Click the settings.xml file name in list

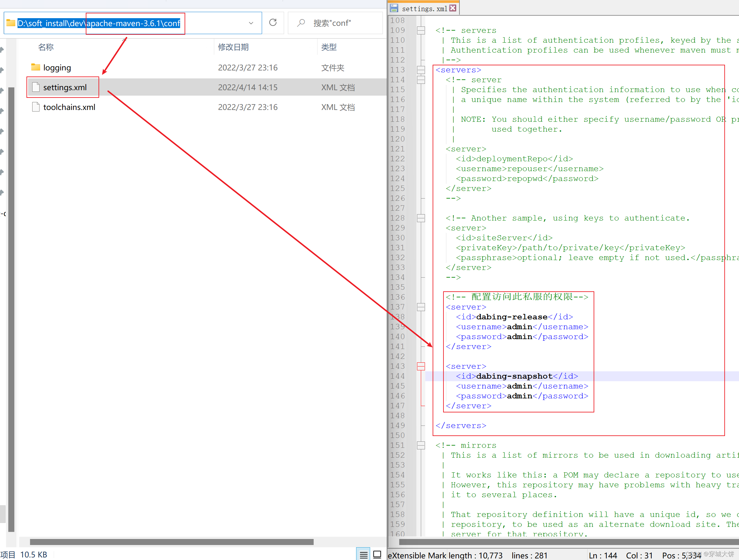(65, 87)
